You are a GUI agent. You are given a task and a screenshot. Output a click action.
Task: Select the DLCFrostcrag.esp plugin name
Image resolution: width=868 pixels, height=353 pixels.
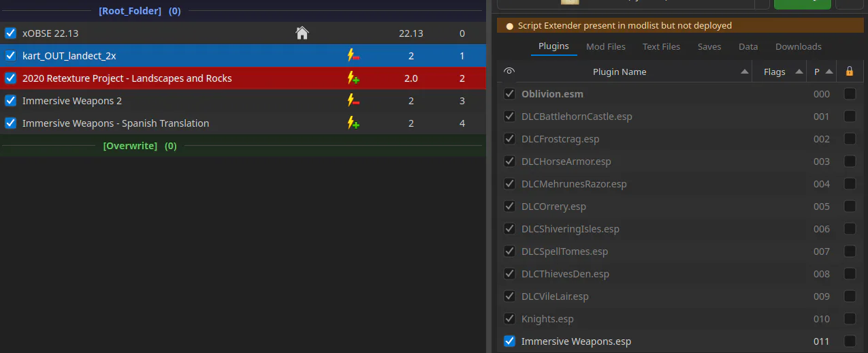[560, 139]
